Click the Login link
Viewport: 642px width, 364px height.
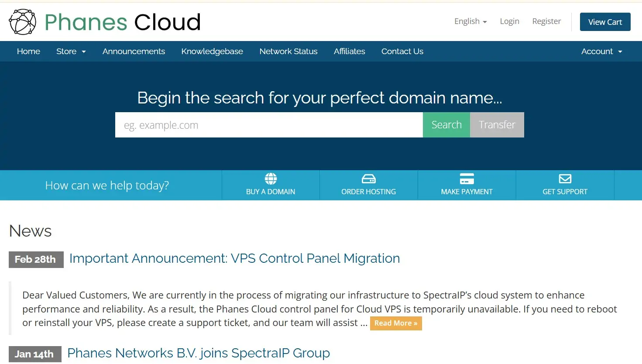click(x=509, y=21)
